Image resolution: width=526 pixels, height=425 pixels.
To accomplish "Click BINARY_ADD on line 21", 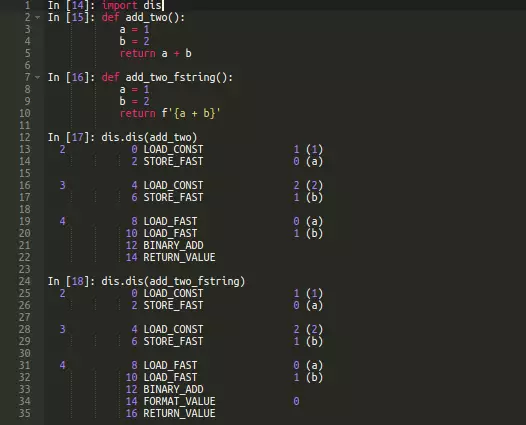I will (x=173, y=245).
